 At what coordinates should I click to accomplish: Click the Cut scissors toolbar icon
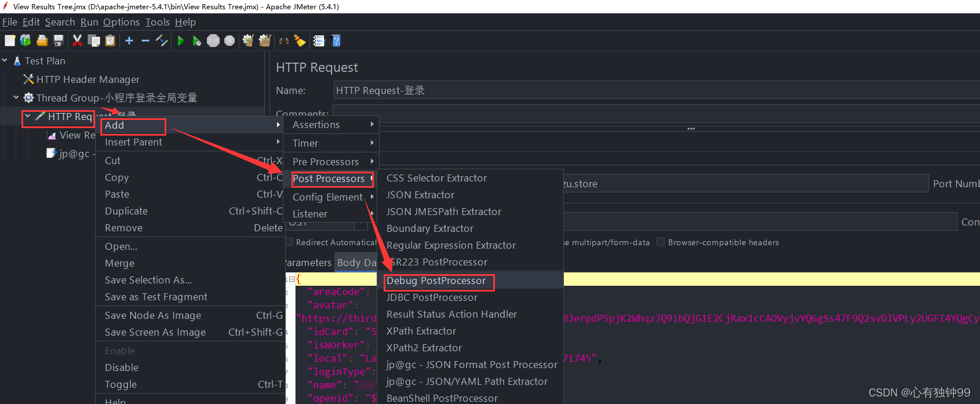point(77,41)
